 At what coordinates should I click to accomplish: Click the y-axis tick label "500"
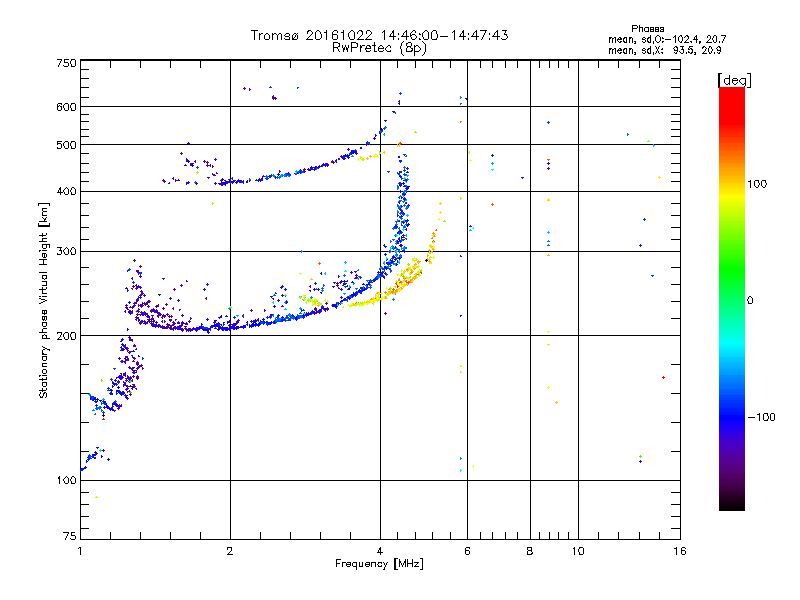point(66,145)
